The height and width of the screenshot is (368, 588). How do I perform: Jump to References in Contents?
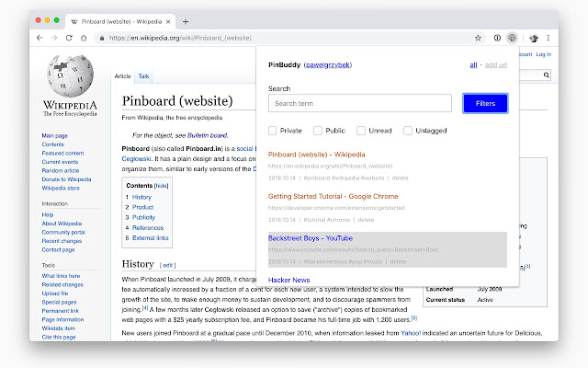tap(148, 228)
